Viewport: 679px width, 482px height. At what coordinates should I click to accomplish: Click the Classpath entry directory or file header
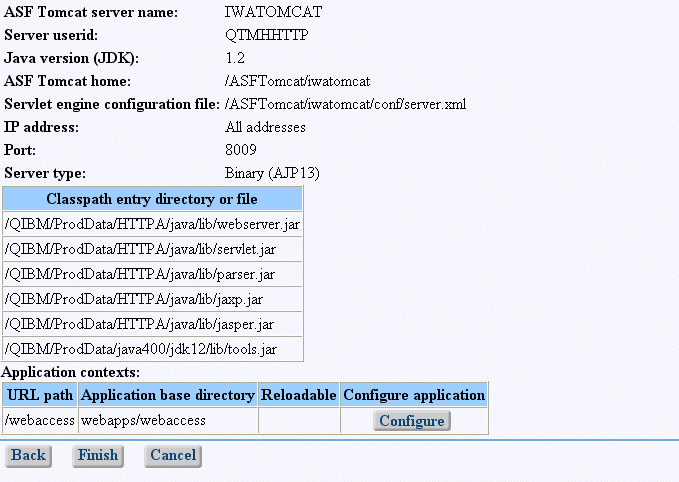152,199
